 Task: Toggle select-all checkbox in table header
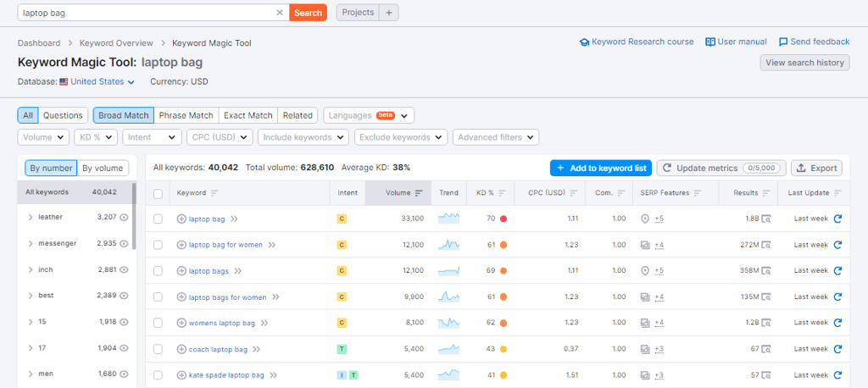click(158, 194)
